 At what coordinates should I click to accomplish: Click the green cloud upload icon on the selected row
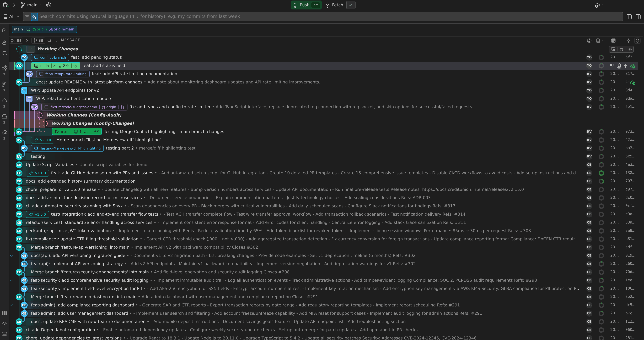[632, 66]
